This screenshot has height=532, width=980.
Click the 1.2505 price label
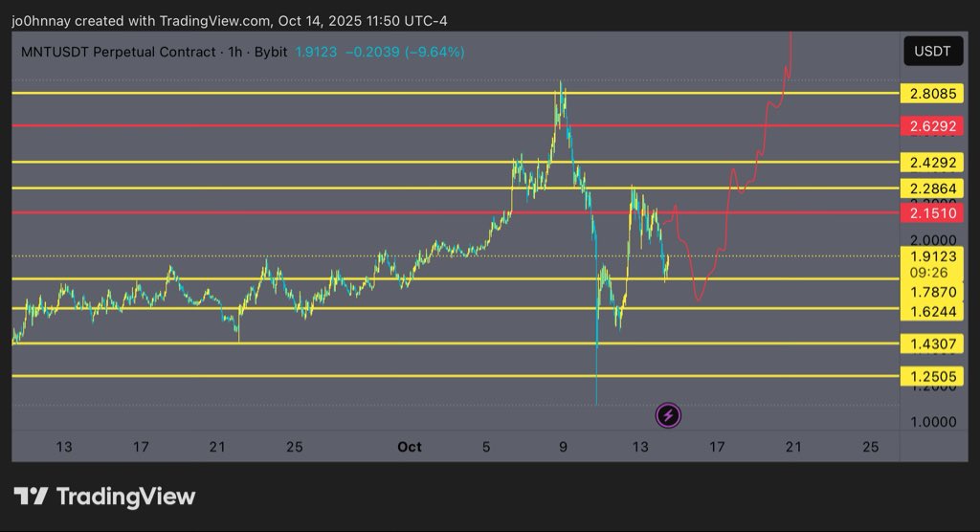pos(931,376)
